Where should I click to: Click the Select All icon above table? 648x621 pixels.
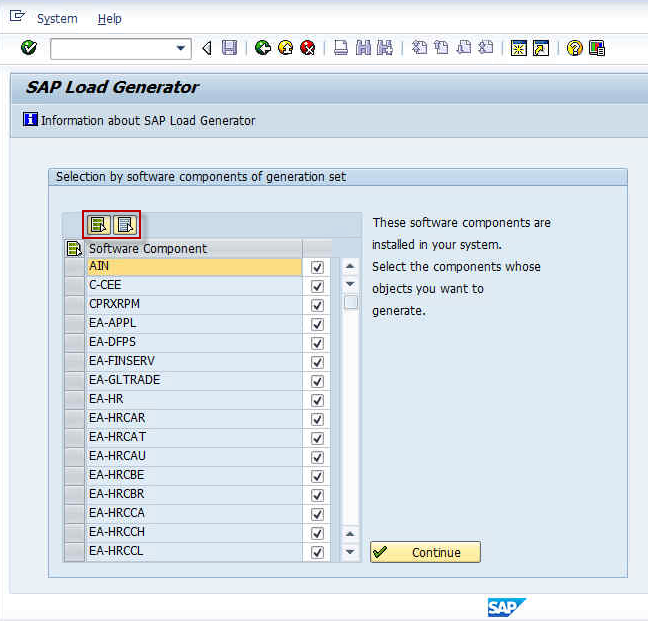tap(99, 225)
